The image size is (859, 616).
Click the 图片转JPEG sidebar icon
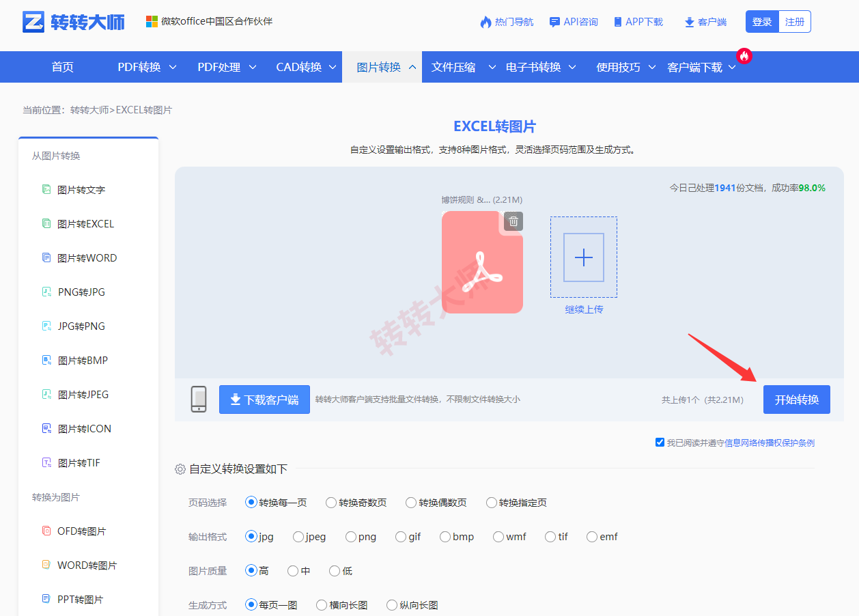click(46, 394)
